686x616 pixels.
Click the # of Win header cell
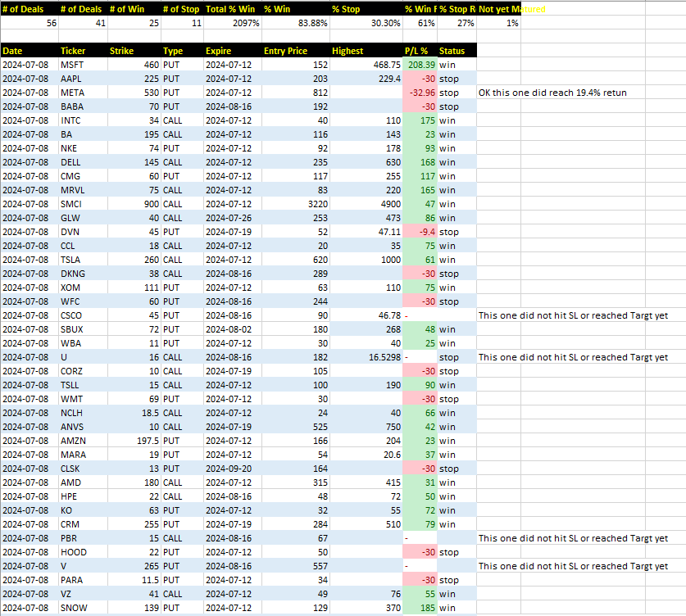[x=134, y=9]
